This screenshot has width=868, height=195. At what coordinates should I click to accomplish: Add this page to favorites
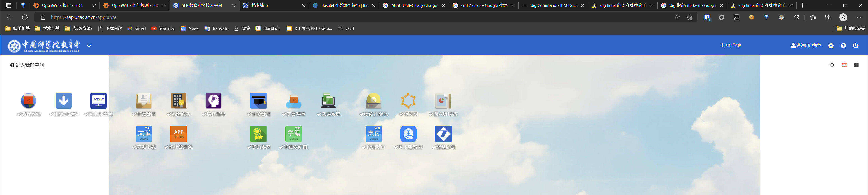690,17
